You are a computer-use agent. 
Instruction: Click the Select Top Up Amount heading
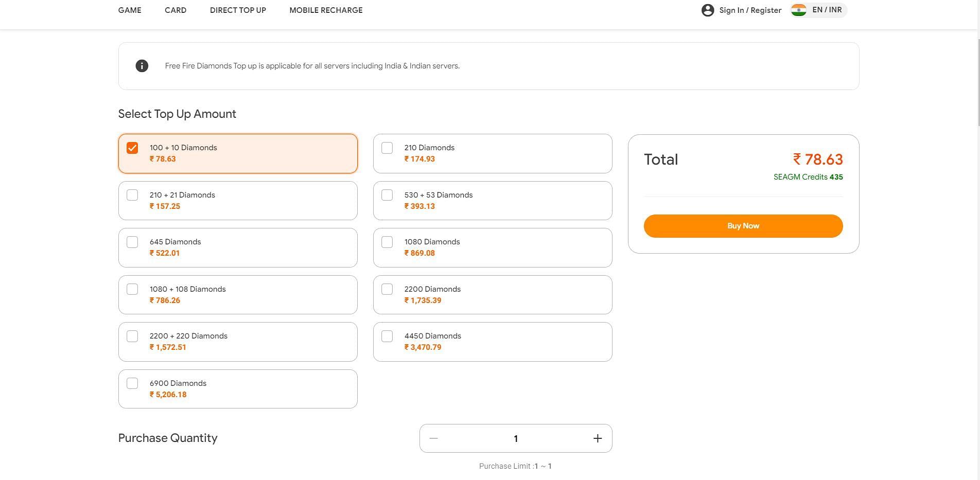[177, 114]
